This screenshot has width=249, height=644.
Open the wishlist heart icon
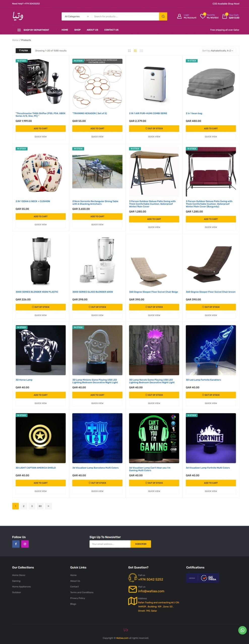tap(203, 16)
